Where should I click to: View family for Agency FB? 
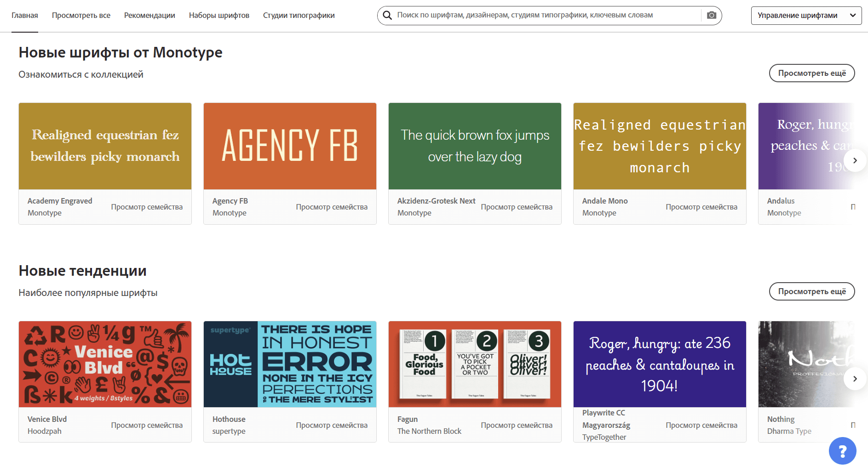click(332, 207)
